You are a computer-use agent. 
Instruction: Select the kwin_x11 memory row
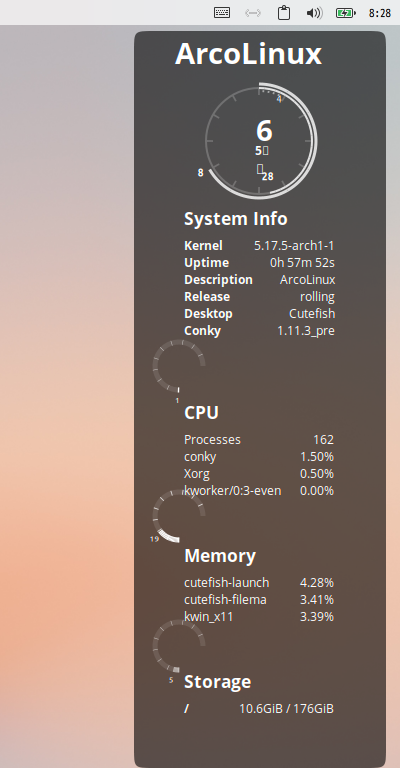[259, 617]
